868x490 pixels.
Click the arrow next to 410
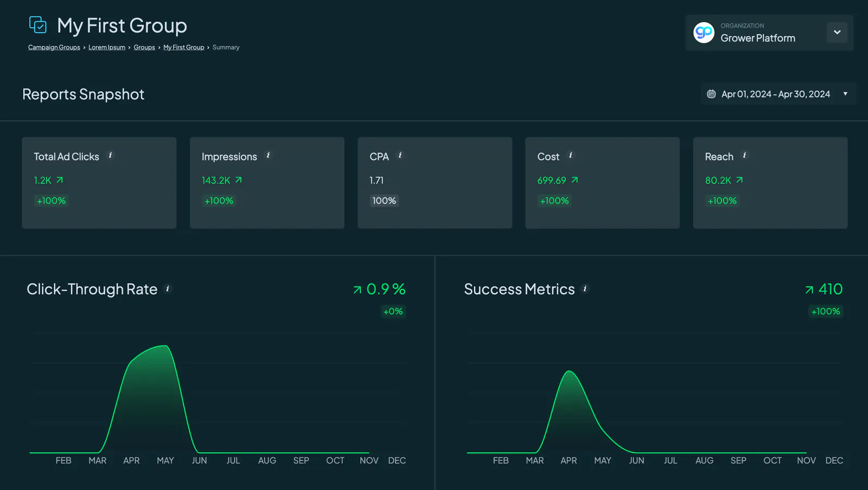[x=809, y=290]
